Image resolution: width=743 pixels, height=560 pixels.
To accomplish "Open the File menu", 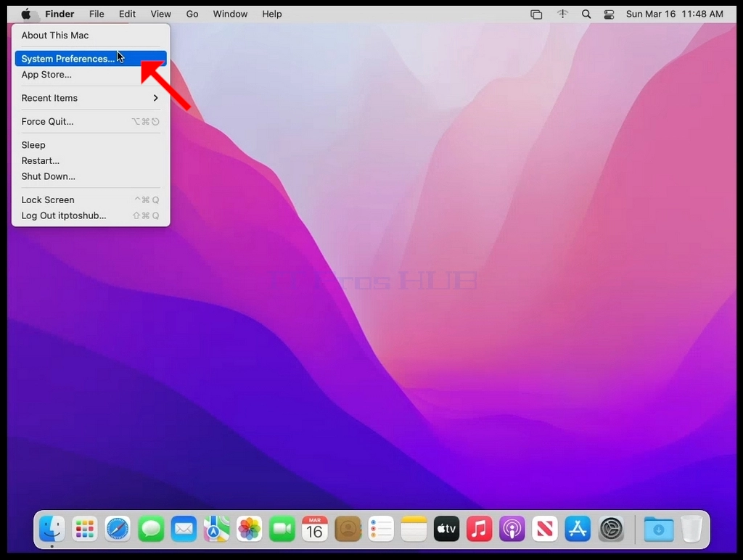I will (97, 15).
